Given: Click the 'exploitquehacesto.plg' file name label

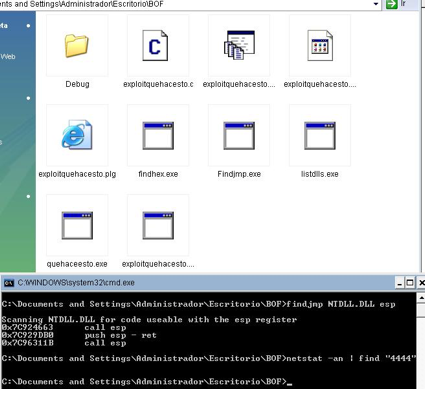Looking at the screenshot, I should click(x=77, y=174).
